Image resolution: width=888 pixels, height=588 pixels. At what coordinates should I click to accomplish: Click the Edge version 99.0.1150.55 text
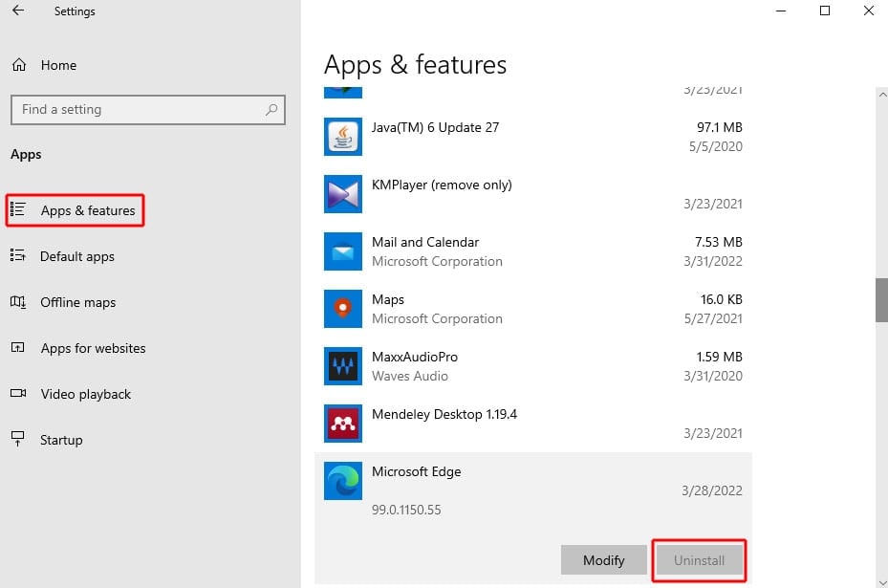pos(406,510)
